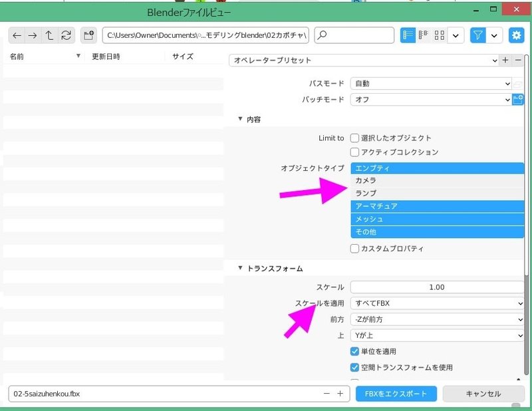Click the search magnifier icon
The width and height of the screenshot is (532, 411).
[323, 35]
